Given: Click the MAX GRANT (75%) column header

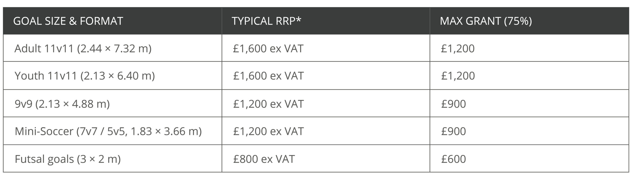Looking at the screenshot, I should coord(486,21).
